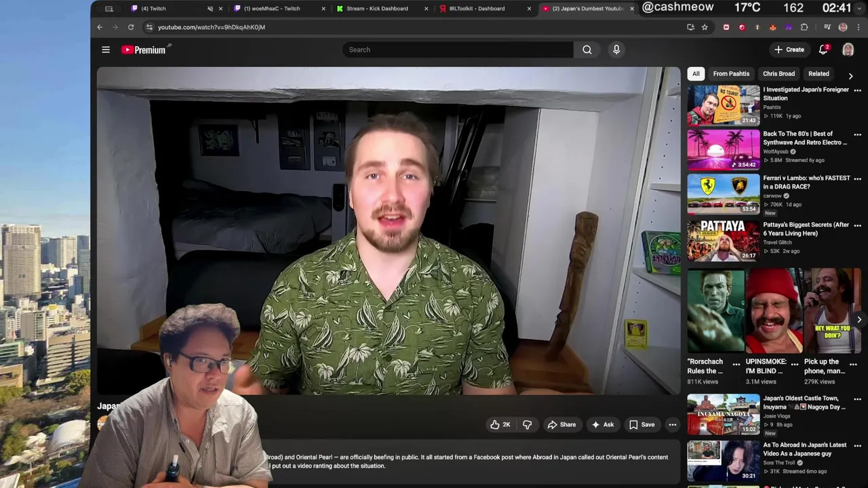Open 'Back To The 80's' synthwave thumbnail
This screenshot has height=488, width=868.
[724, 149]
